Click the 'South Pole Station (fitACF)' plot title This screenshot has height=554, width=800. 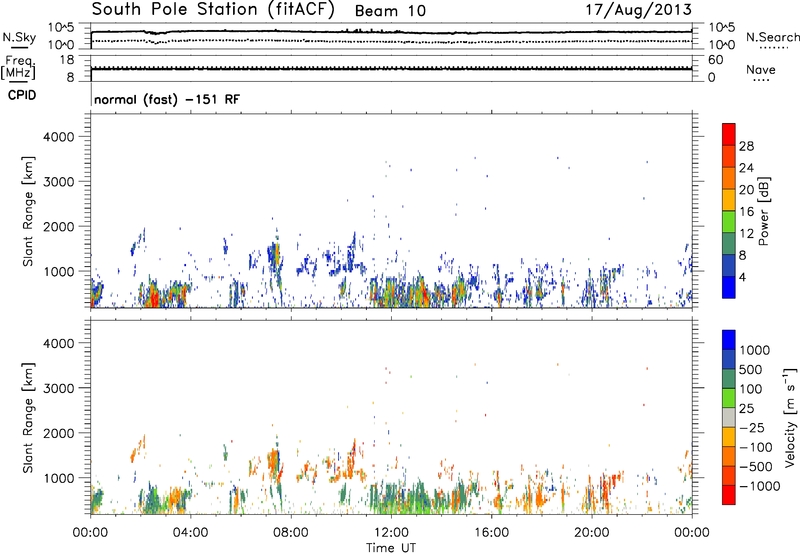[x=213, y=10]
